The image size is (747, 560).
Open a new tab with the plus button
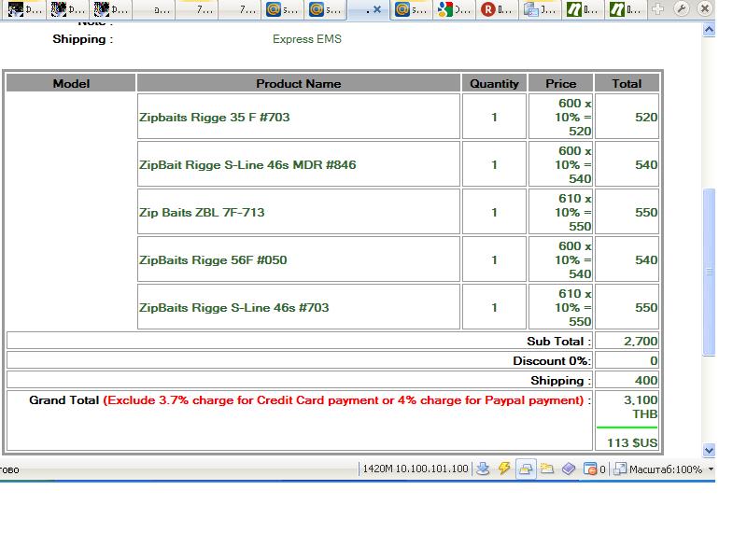[658, 9]
